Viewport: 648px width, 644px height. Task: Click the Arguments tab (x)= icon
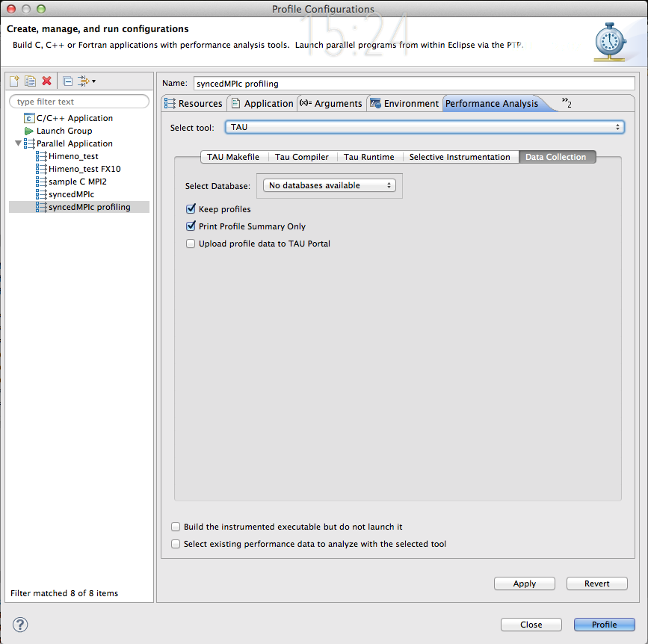click(x=306, y=103)
